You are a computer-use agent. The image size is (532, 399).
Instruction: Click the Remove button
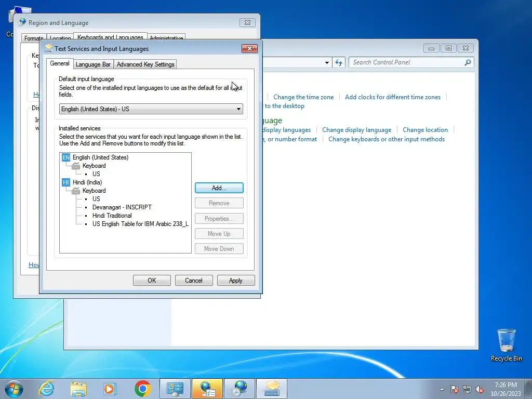[219, 203]
